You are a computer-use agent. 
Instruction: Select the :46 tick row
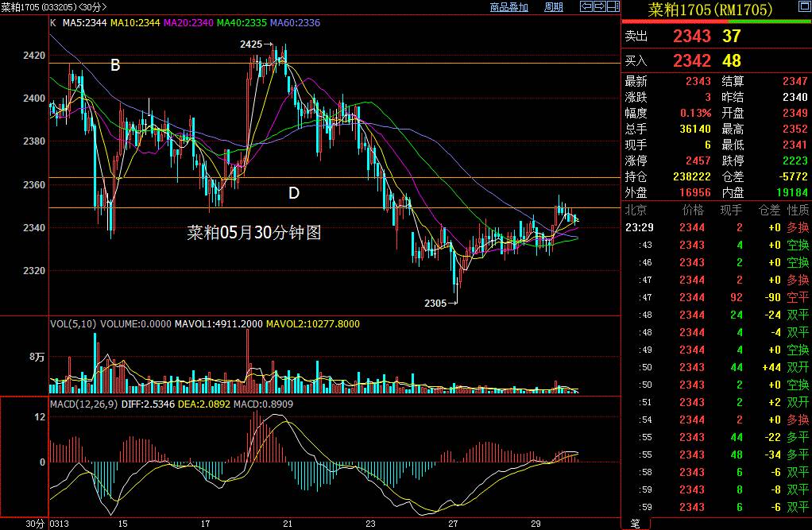pyautogui.click(x=717, y=263)
